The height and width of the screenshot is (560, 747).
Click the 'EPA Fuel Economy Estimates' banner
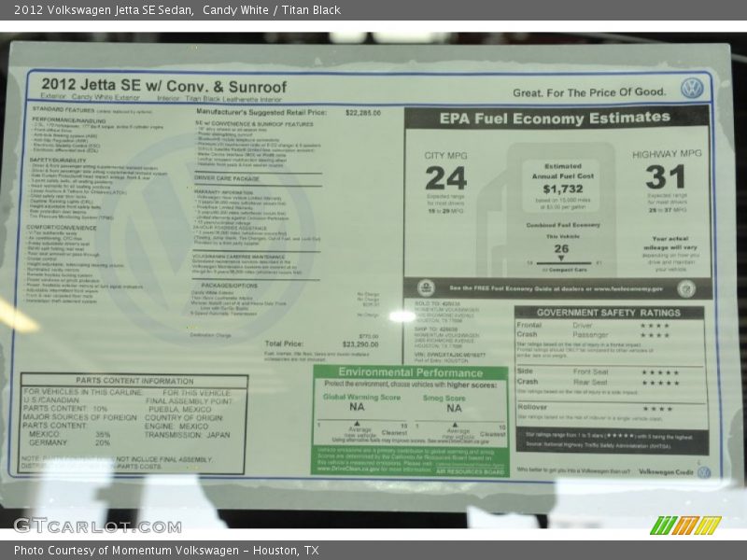pyautogui.click(x=555, y=119)
